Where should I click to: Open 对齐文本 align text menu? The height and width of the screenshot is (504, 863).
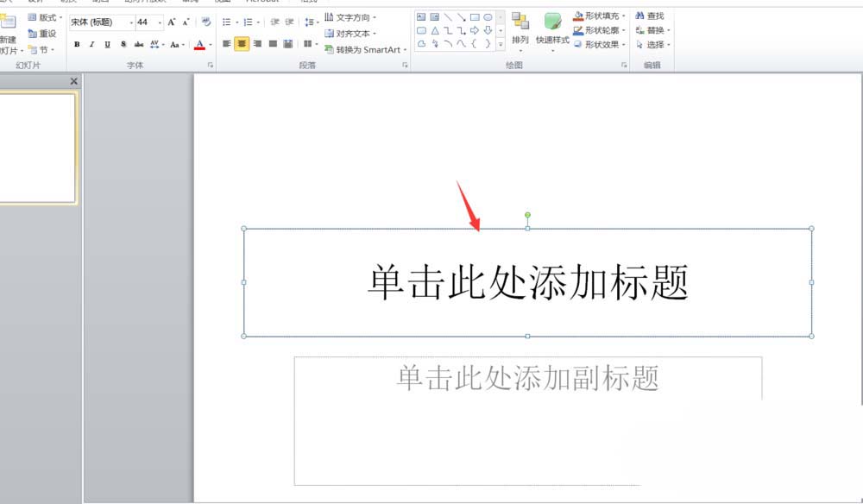(x=350, y=34)
